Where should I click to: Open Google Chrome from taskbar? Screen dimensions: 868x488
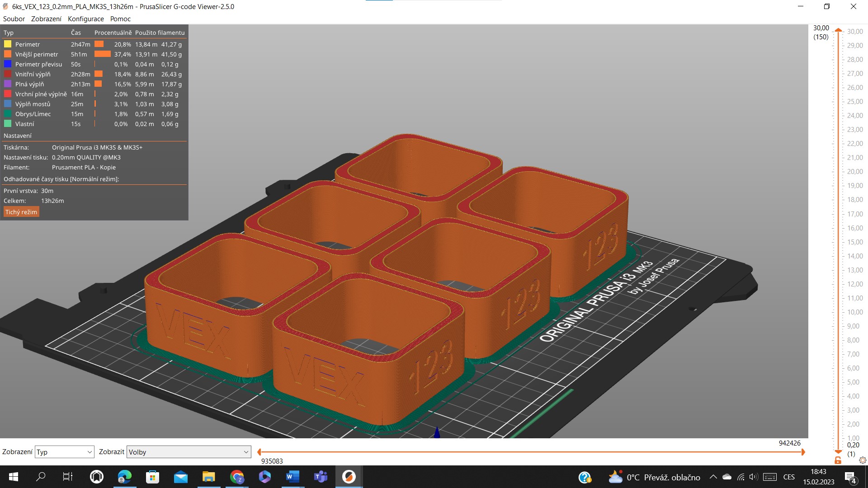tap(237, 477)
